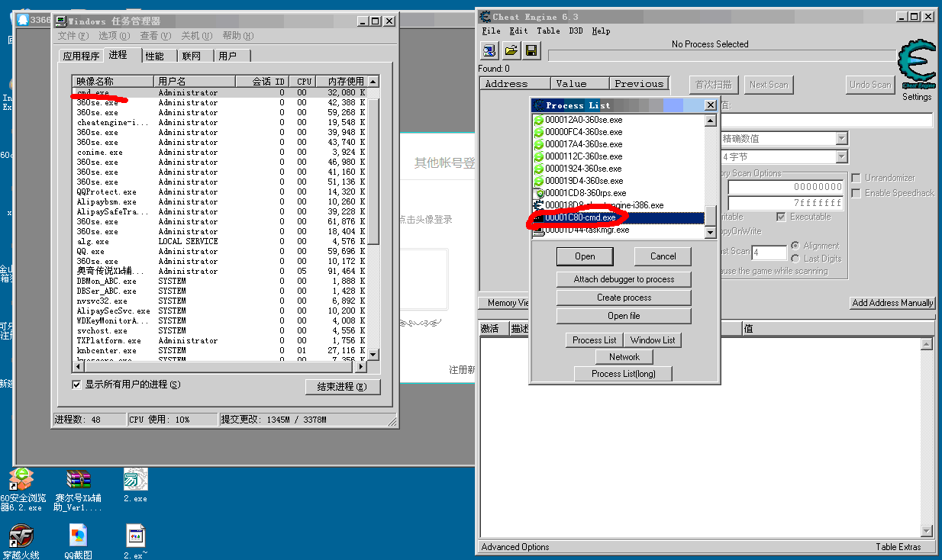Viewport: 942px width, 560px height.
Task: Switch to the 应用程序 tab in Task Manager
Action: pos(81,56)
